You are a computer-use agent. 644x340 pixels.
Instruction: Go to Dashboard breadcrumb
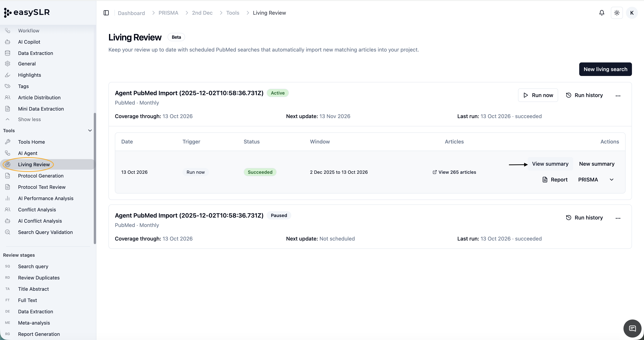[131, 13]
